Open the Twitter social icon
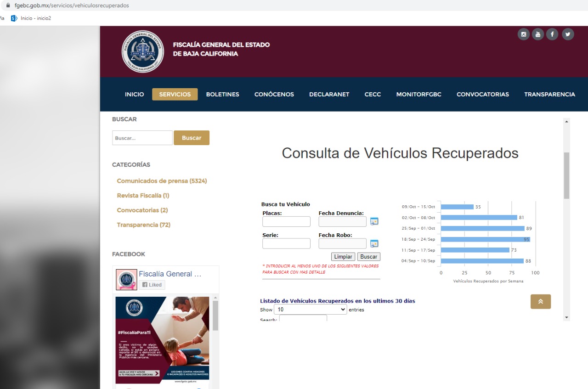 568,34
